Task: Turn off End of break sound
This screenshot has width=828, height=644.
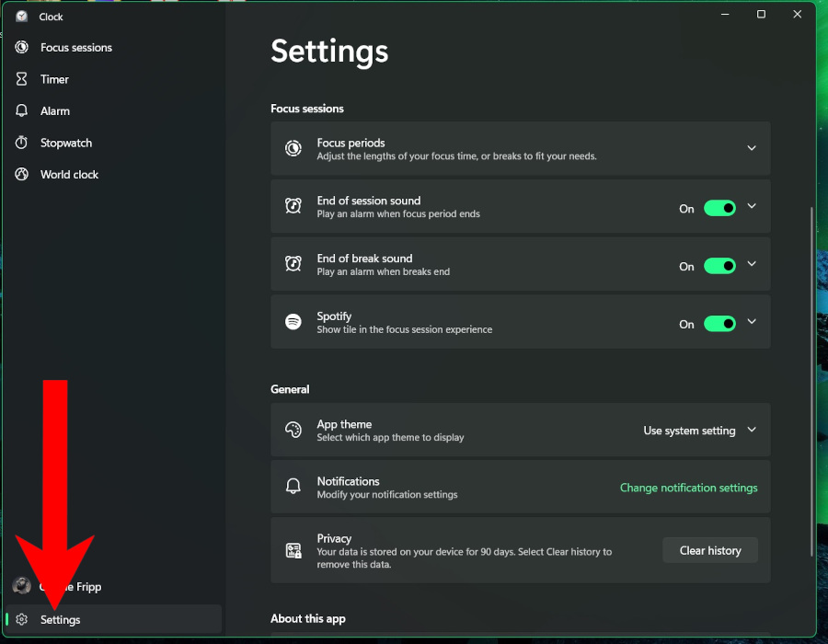Action: [720, 265]
